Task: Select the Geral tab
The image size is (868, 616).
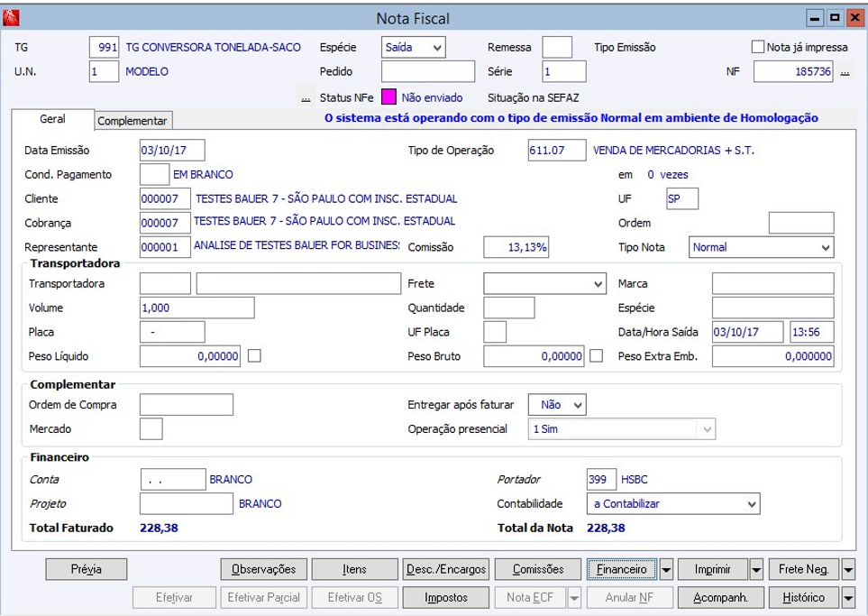Action: coord(52,120)
